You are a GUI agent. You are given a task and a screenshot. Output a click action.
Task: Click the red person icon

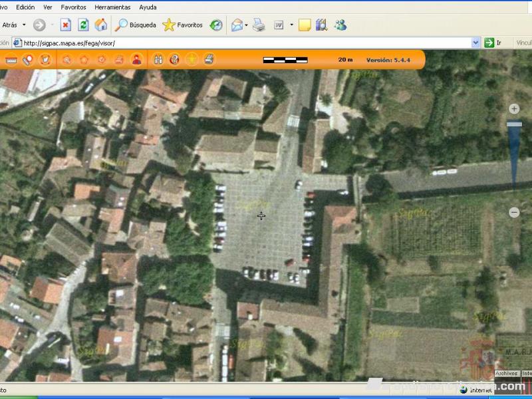(x=136, y=60)
